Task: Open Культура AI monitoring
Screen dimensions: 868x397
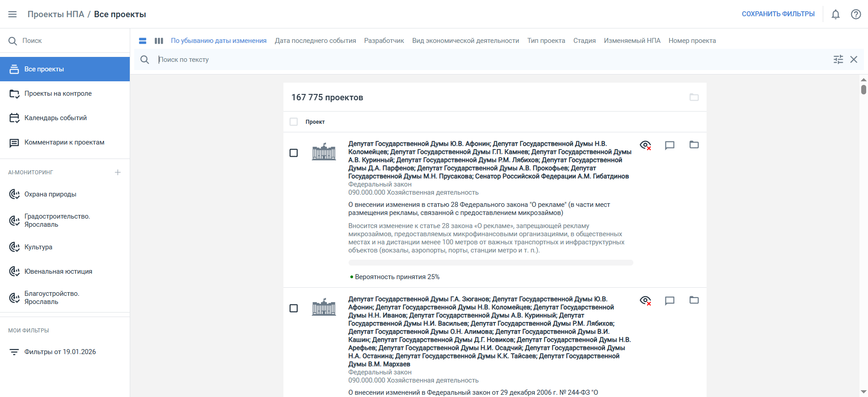Action: coord(65,247)
